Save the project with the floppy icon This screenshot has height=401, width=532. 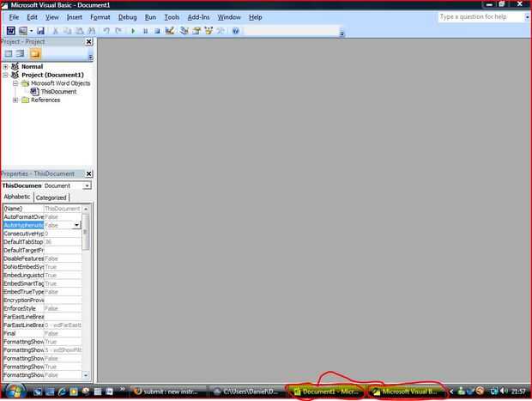40,31
